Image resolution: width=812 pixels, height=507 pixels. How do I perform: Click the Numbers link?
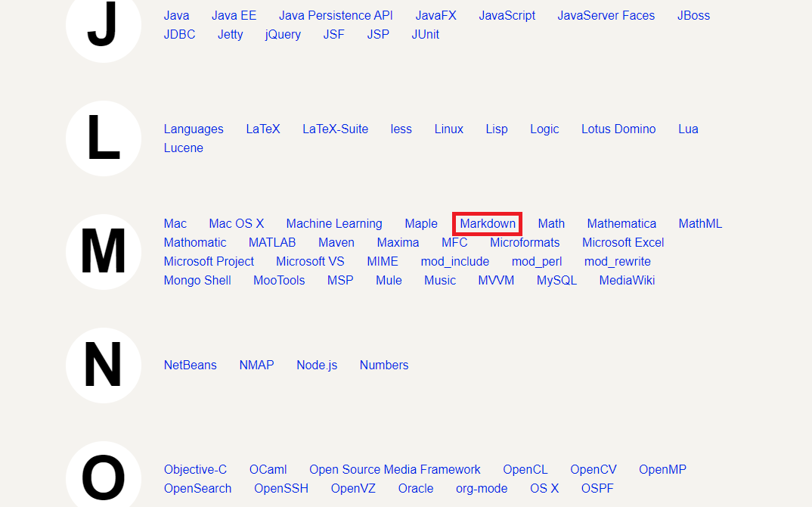coord(384,365)
